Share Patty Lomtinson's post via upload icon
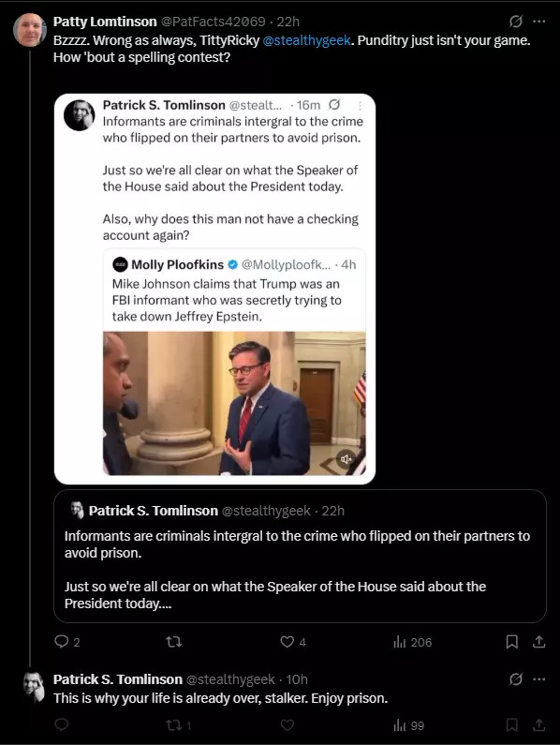The width and height of the screenshot is (560, 745). 538,642
